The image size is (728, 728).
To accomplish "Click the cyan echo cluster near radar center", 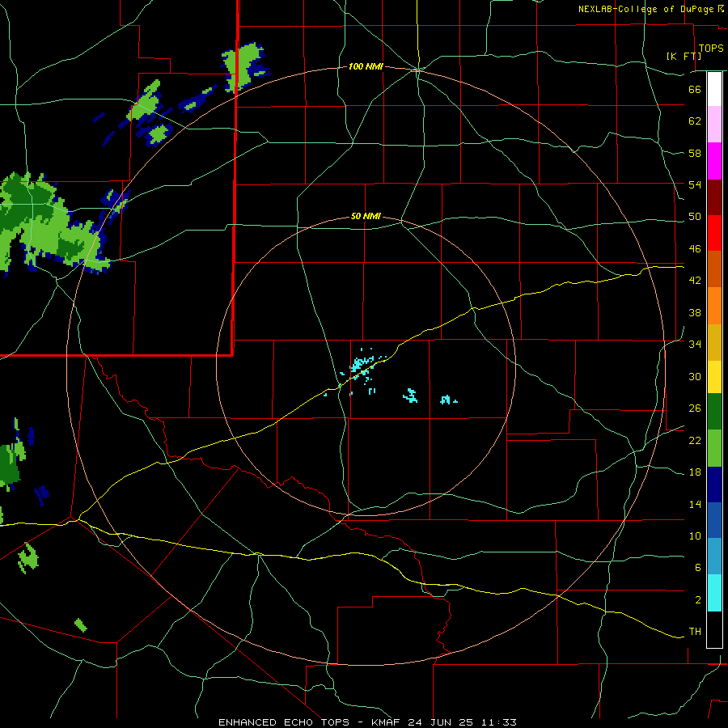I will (362, 366).
